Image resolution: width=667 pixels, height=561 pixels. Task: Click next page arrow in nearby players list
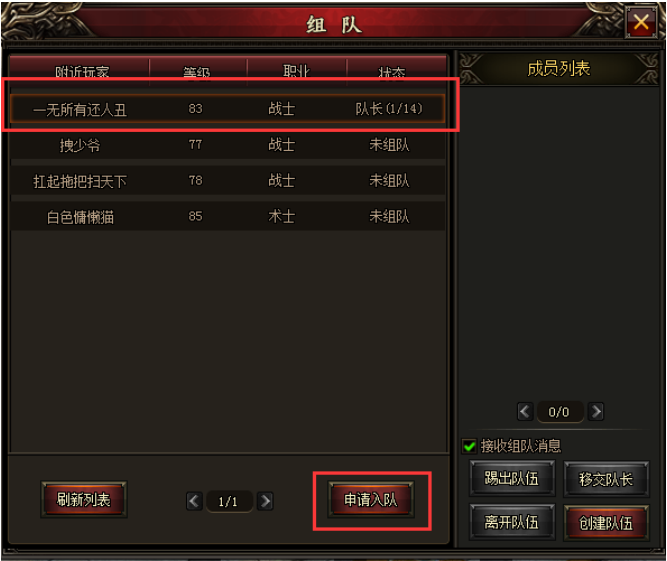point(265,501)
